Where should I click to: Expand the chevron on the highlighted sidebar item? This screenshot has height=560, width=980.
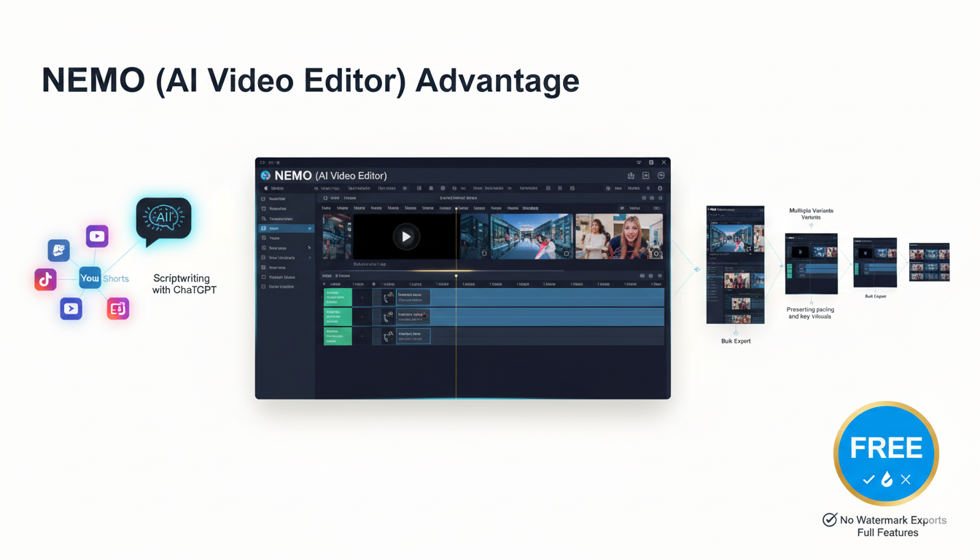310,228
